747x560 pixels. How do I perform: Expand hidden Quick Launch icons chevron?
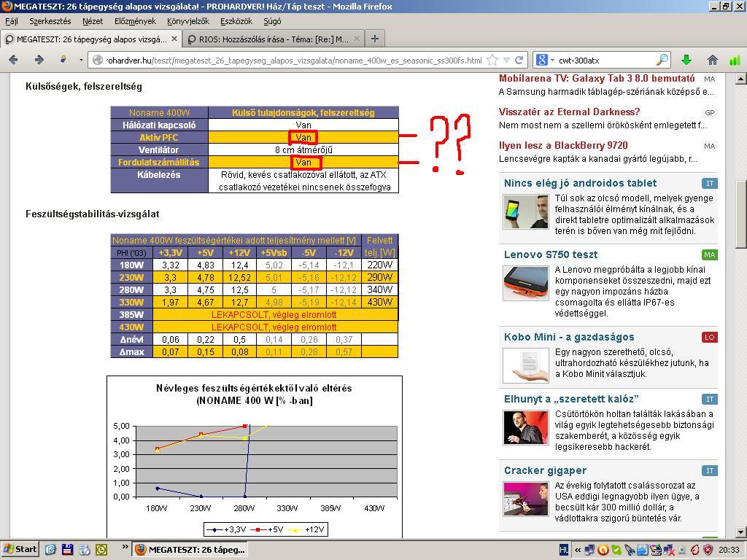(125, 547)
